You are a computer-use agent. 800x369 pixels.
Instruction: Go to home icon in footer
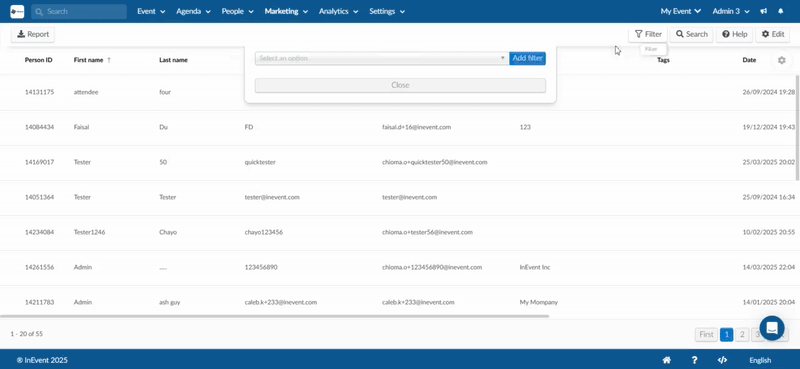667,360
